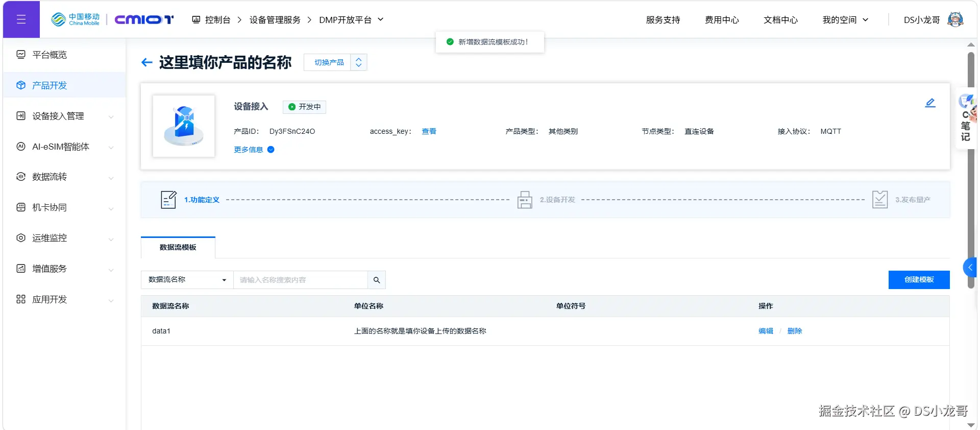Open the DMP开放平台 dropdown
This screenshot has height=430, width=980.
[x=351, y=19]
